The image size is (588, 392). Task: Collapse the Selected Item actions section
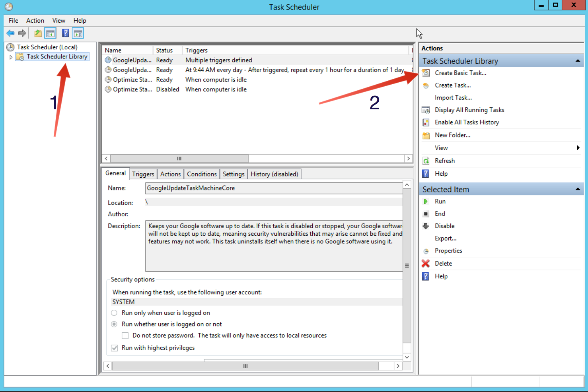[x=578, y=189]
